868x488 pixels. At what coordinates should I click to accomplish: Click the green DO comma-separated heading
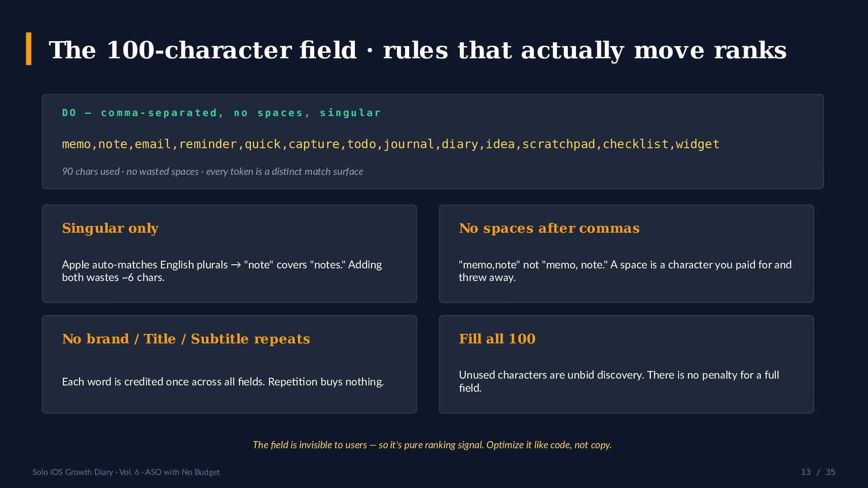[222, 113]
